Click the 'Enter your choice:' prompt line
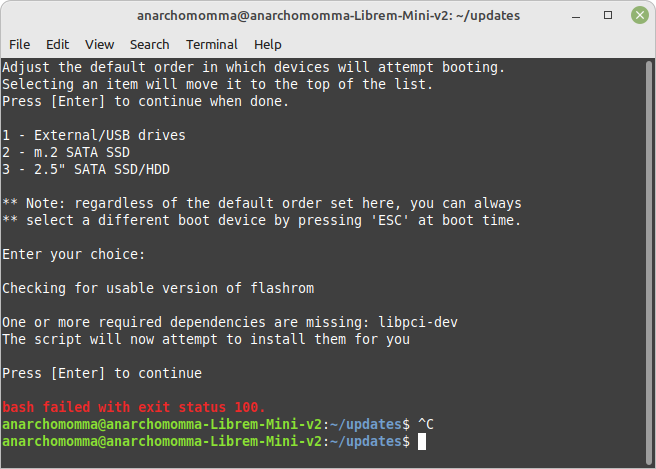This screenshot has height=469, width=656. 74,254
